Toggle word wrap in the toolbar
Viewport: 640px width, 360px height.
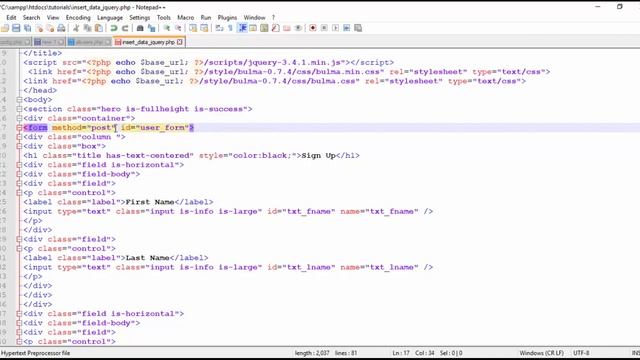click(x=219, y=28)
